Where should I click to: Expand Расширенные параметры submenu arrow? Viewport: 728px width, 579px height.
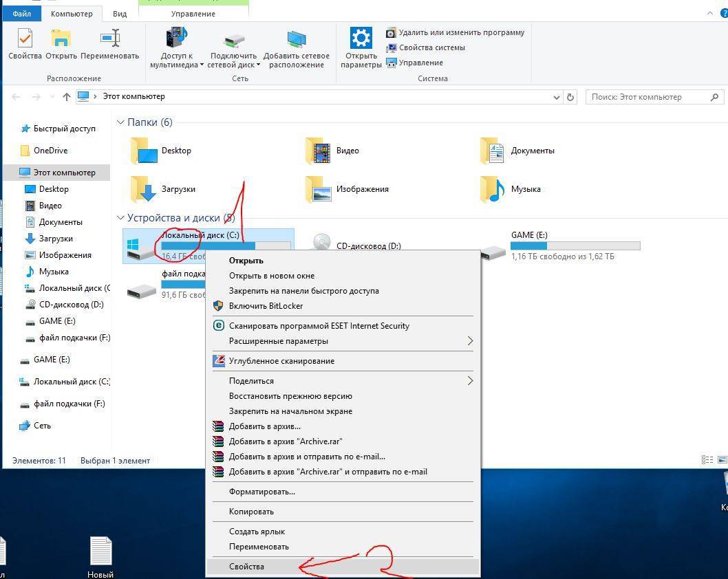coord(470,341)
